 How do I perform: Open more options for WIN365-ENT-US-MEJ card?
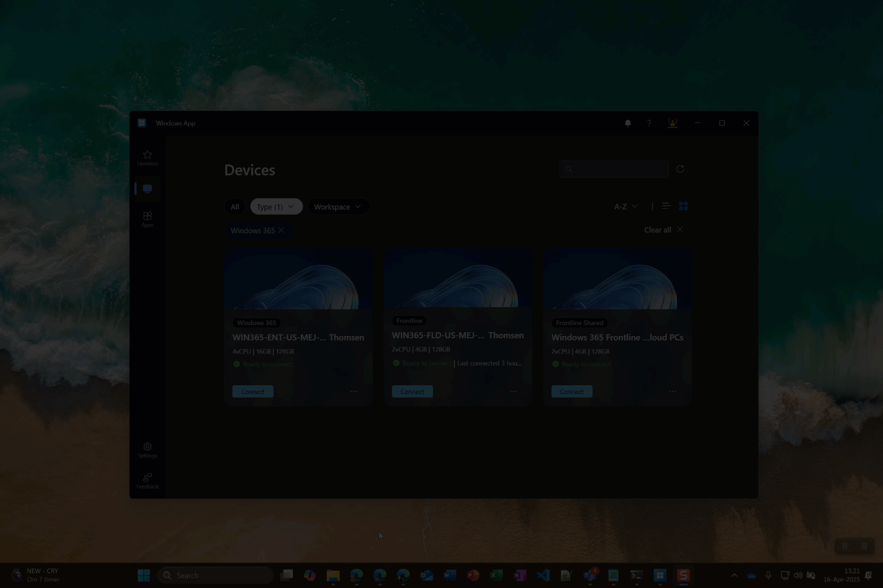(354, 392)
